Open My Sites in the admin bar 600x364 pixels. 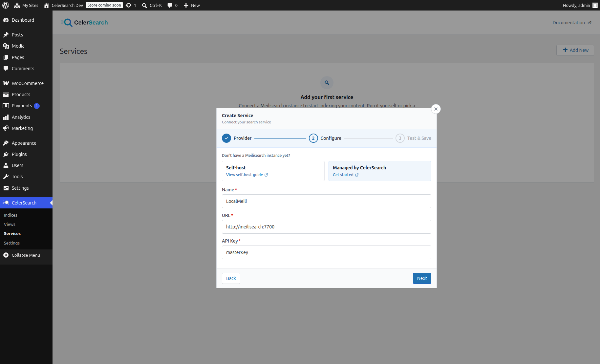26,5
